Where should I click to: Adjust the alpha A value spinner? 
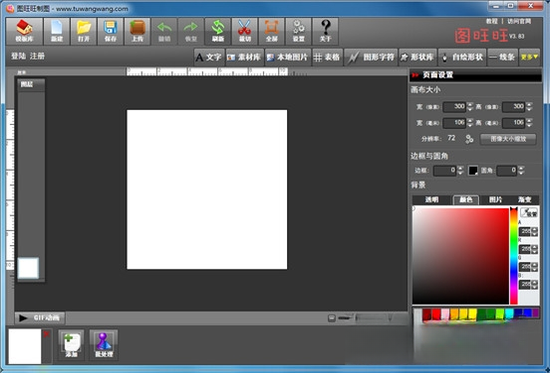[x=535, y=232]
